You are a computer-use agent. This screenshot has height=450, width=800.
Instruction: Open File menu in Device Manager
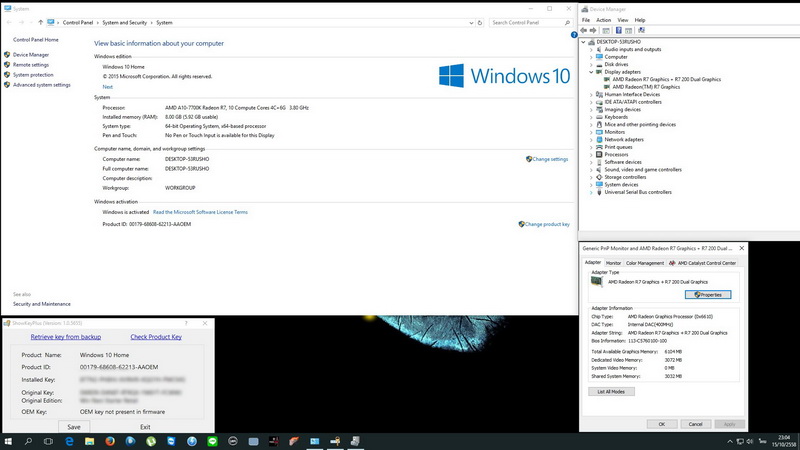point(586,20)
